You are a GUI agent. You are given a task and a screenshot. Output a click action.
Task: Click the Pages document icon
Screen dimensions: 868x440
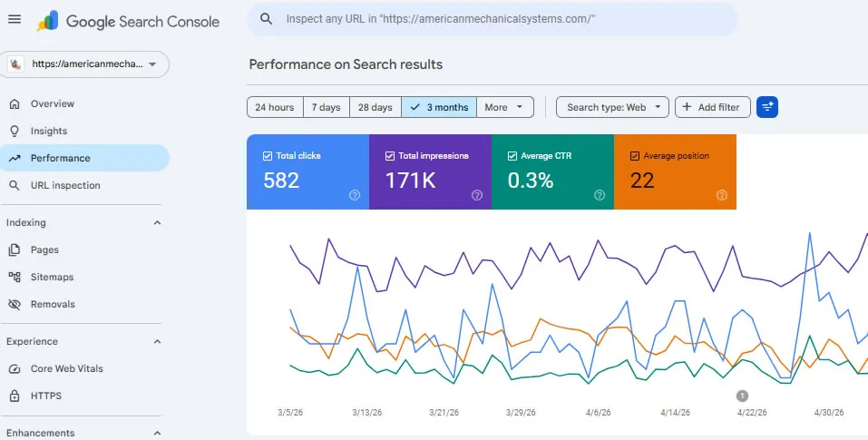click(x=15, y=249)
